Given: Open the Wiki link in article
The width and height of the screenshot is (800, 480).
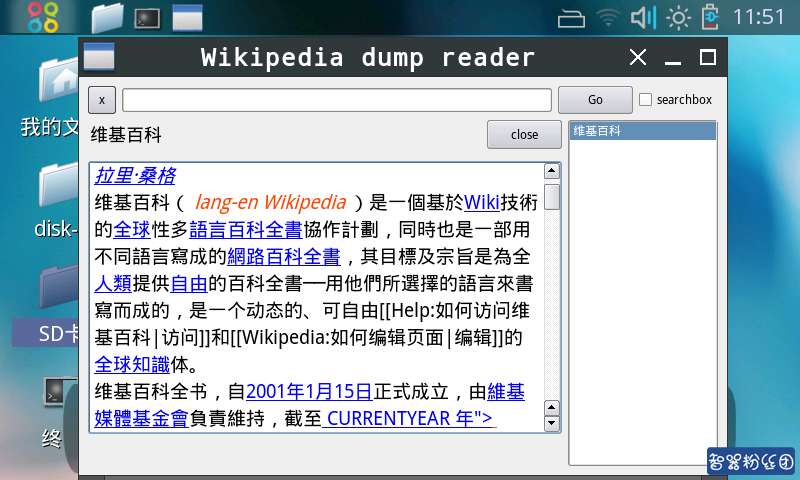Looking at the screenshot, I should (482, 203).
